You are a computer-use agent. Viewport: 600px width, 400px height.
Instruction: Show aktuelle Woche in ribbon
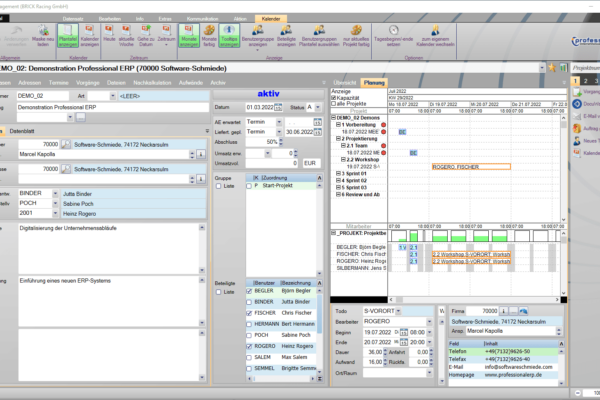[126, 35]
